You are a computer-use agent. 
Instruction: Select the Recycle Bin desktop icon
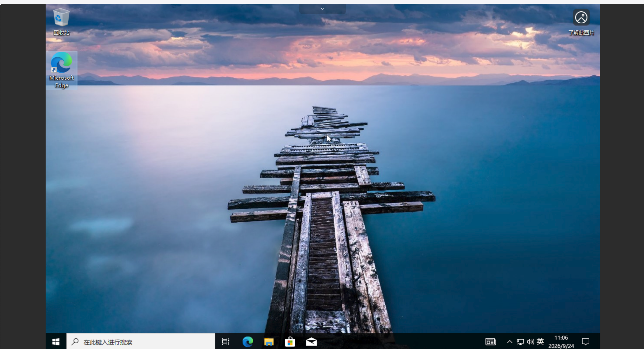[61, 22]
